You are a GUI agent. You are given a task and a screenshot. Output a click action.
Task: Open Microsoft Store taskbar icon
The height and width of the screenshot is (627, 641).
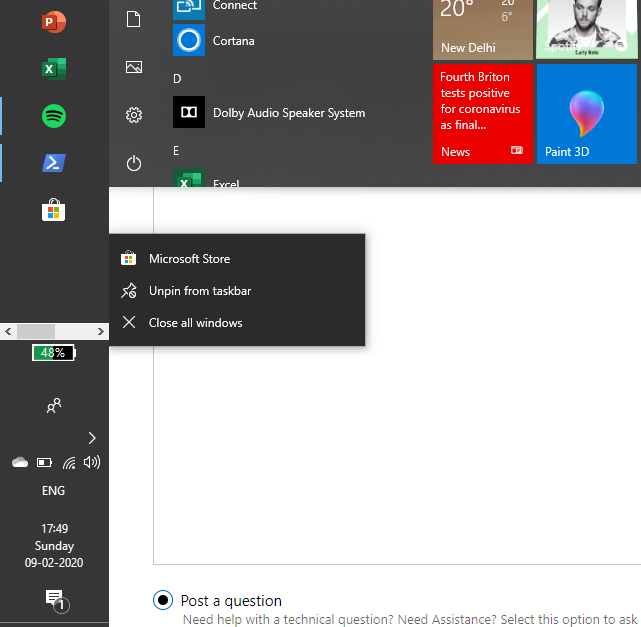pos(54,210)
